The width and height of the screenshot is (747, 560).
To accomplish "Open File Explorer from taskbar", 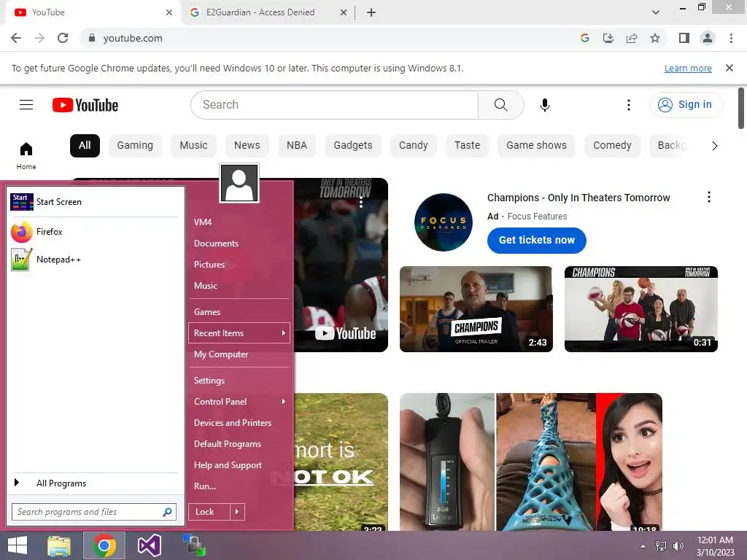I will (x=59, y=545).
